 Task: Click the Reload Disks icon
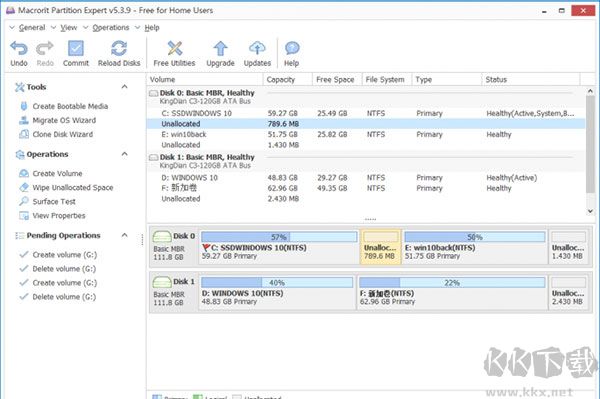[x=119, y=49]
